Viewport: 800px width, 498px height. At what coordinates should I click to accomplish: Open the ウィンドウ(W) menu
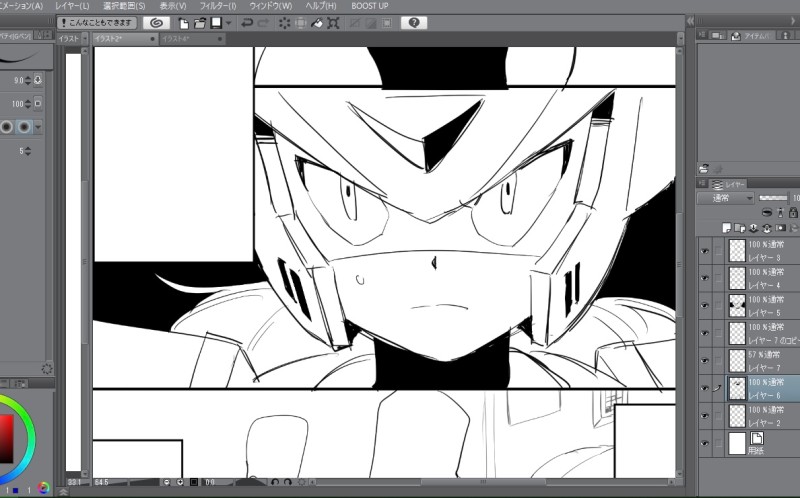pyautogui.click(x=271, y=6)
